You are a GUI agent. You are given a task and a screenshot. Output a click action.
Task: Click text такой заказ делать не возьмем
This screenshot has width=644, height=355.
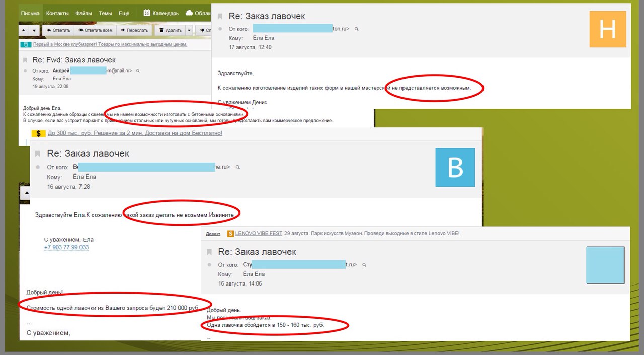click(166, 215)
